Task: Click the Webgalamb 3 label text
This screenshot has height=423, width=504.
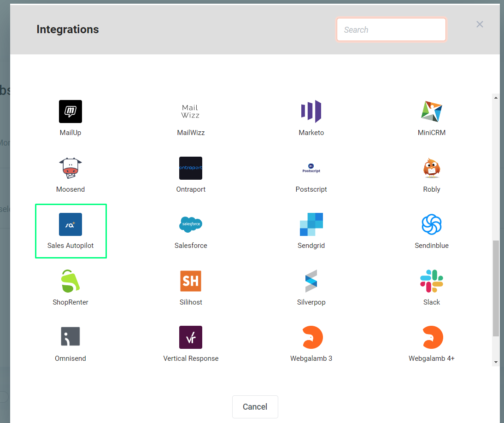Action: 311,358
